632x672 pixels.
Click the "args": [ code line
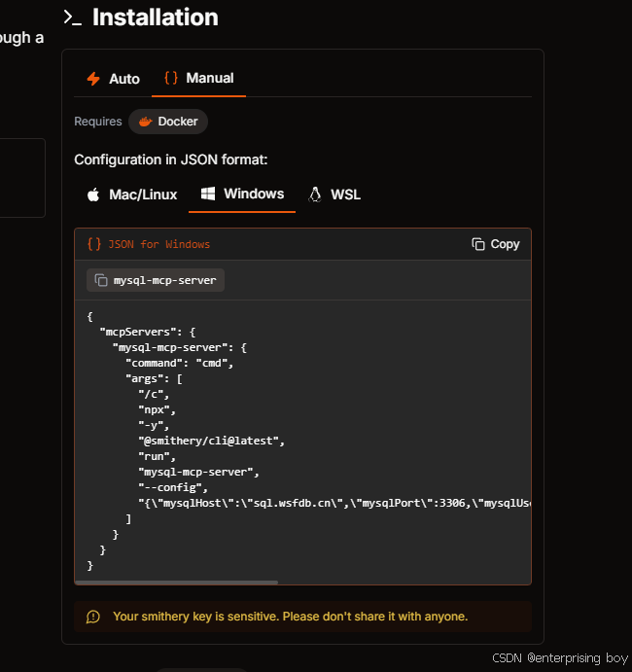pos(154,379)
